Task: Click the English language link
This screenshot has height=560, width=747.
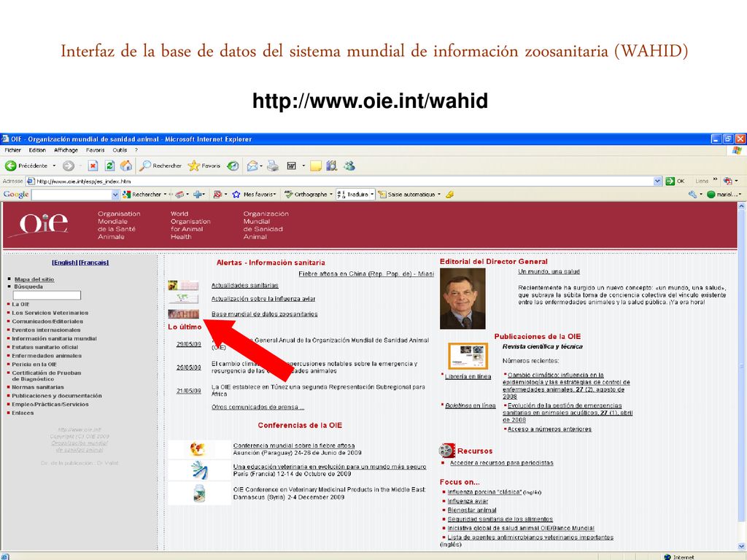Action: [x=64, y=262]
